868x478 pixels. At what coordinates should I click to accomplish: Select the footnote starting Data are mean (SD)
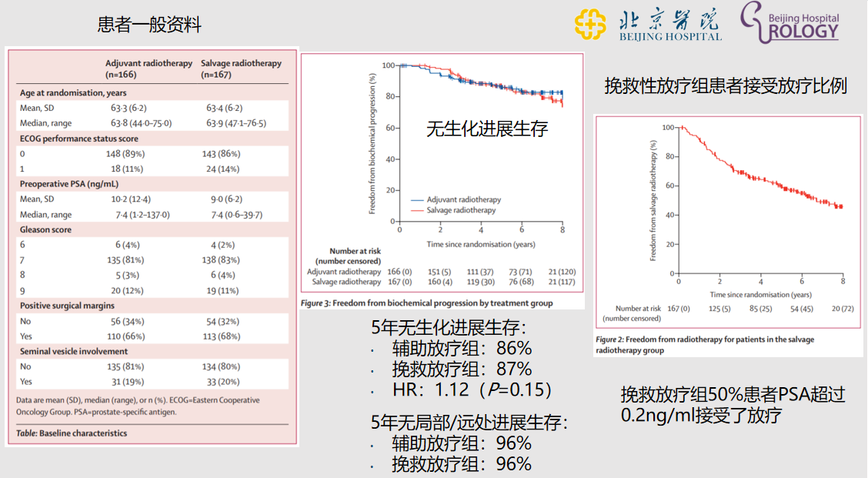pos(138,406)
